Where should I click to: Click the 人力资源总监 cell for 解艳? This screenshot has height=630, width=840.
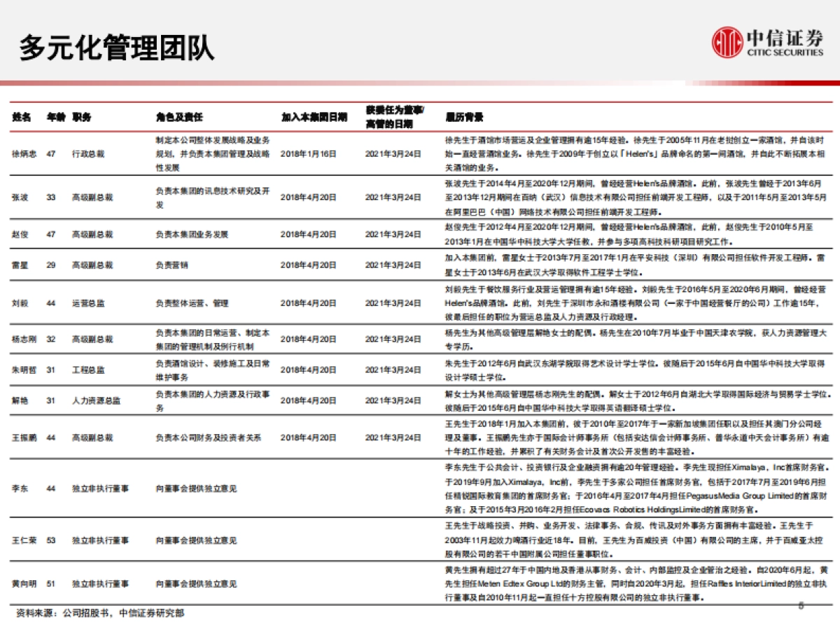pos(97,400)
